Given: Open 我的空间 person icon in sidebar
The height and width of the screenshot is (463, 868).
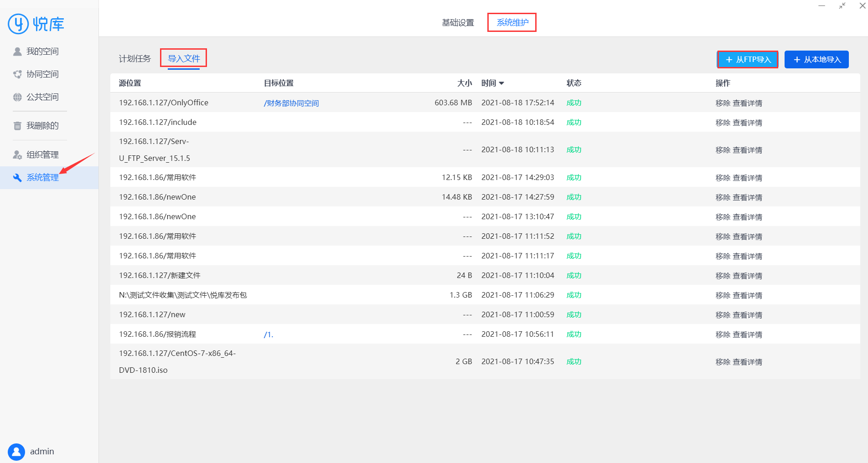Looking at the screenshot, I should [x=17, y=51].
